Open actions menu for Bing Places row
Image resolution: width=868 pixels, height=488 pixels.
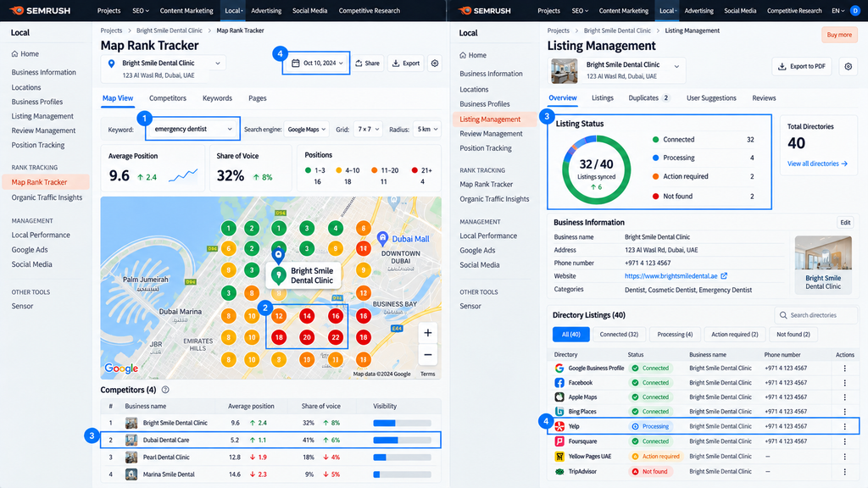click(x=845, y=412)
